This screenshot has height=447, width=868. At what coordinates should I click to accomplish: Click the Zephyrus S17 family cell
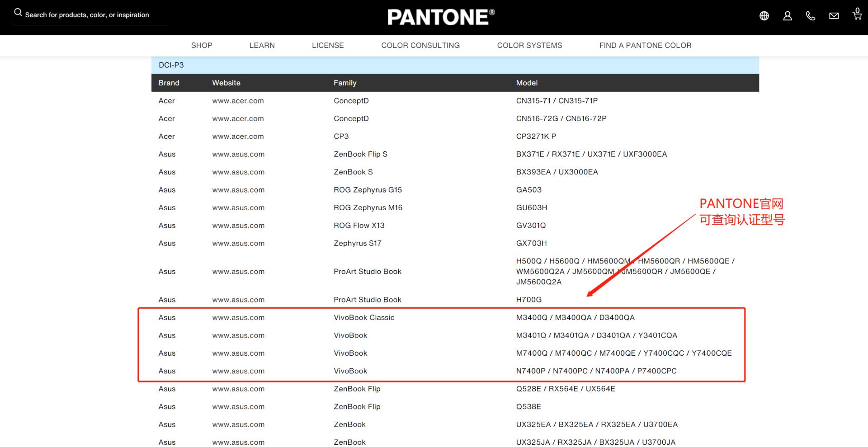(x=358, y=244)
